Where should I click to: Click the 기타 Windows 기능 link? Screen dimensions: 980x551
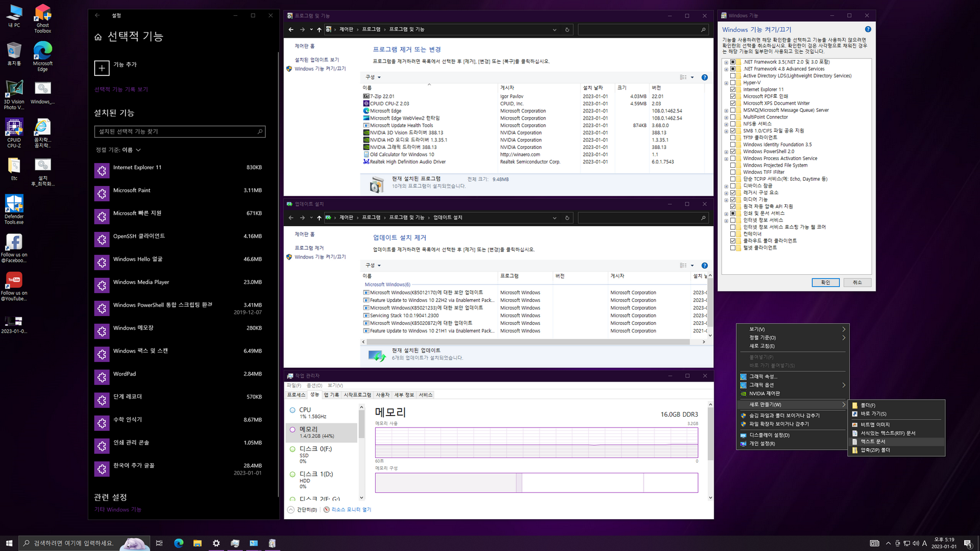pyautogui.click(x=118, y=510)
